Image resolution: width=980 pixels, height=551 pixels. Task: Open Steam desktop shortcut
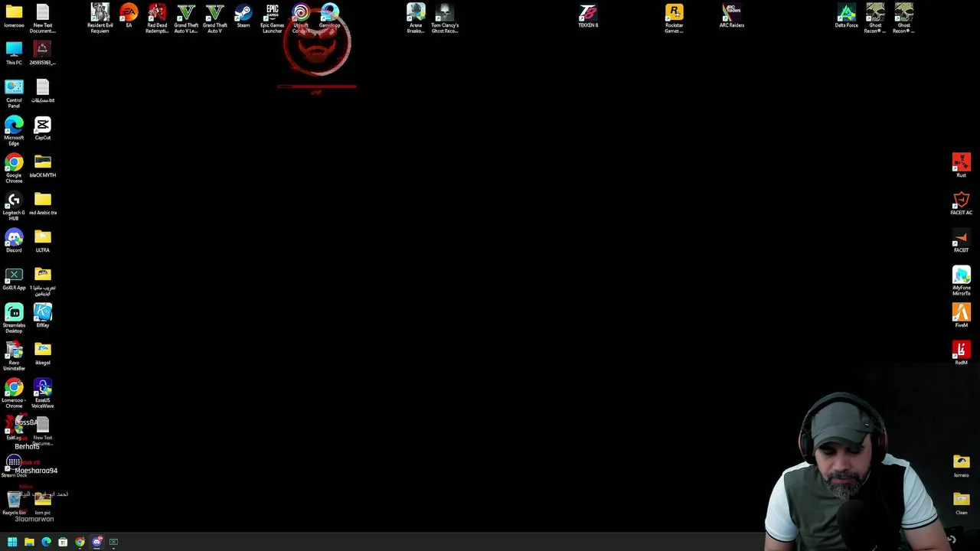coord(243,16)
